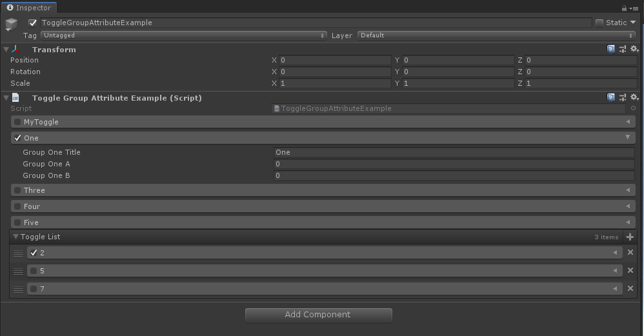
Task: Click the GameObject cube icon picker
Action: tap(12, 25)
